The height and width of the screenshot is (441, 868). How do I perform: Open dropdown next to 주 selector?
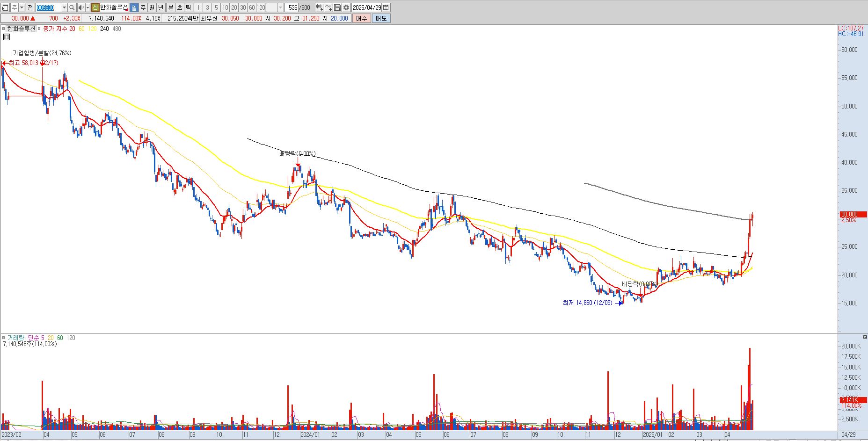click(x=22, y=7)
